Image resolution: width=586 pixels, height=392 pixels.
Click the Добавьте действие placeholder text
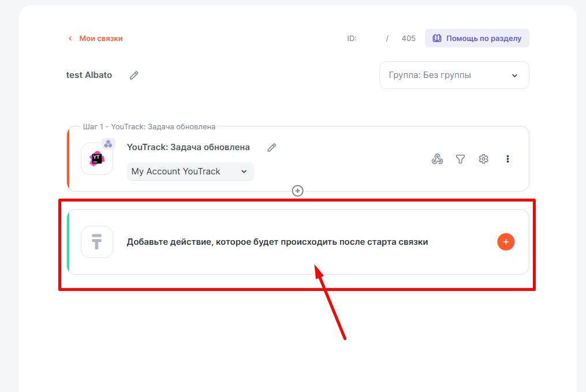click(x=277, y=242)
